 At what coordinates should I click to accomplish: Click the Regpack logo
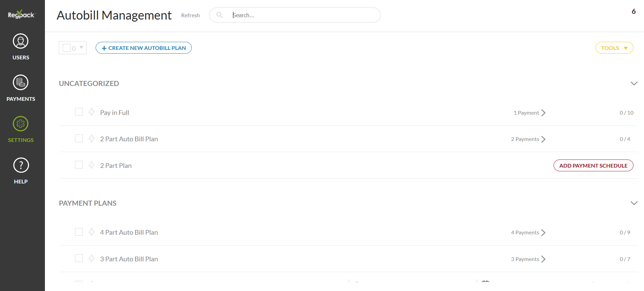[21, 14]
